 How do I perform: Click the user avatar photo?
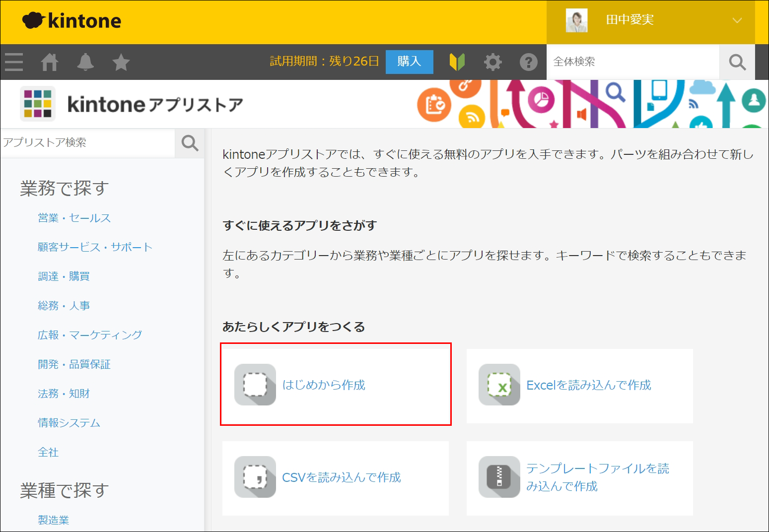tap(576, 20)
